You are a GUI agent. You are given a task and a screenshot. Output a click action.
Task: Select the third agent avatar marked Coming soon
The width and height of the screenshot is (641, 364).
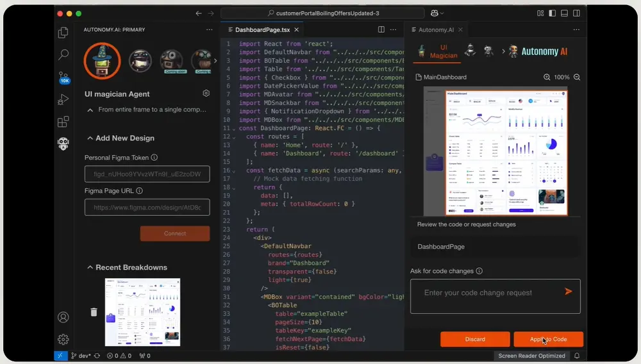click(x=171, y=61)
